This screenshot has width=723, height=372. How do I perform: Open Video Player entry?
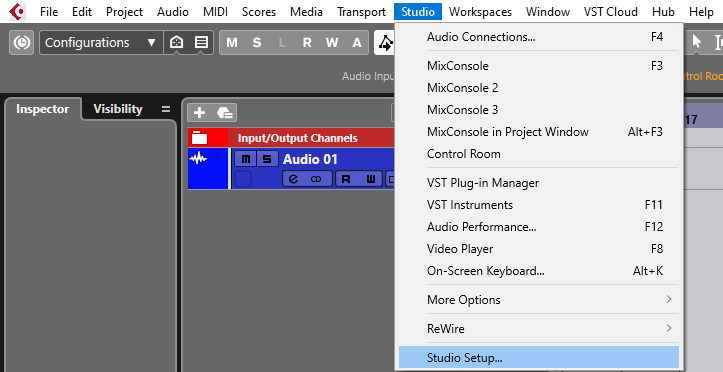click(x=539, y=249)
